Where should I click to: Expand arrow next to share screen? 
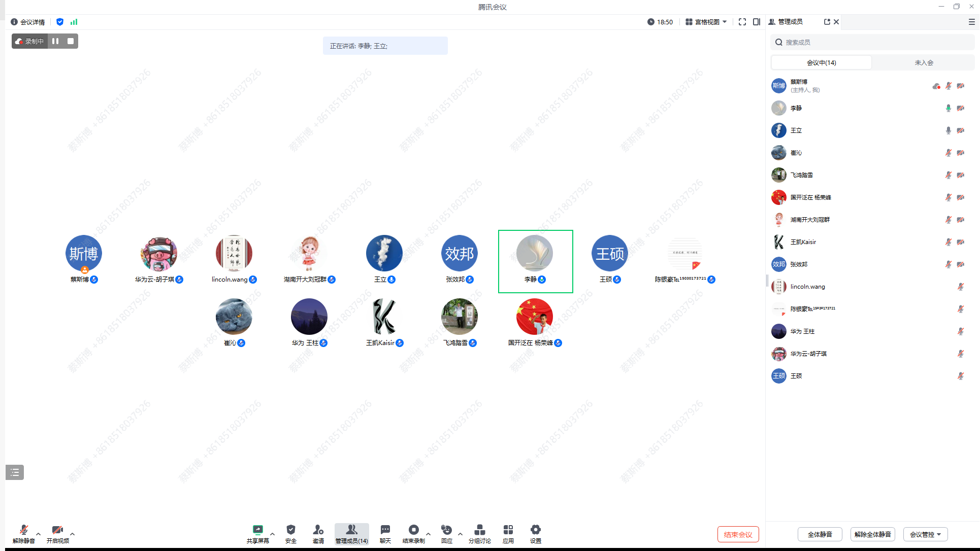[273, 534]
